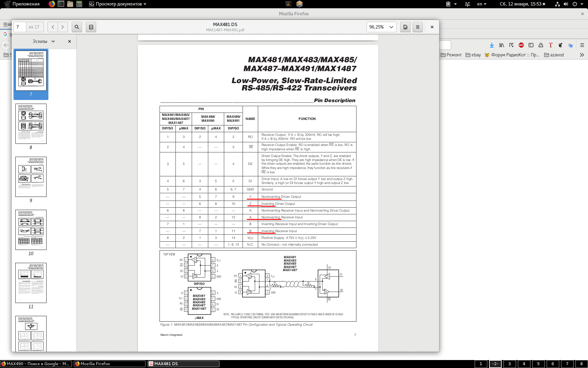Open the calculator launcher icon
The width and height of the screenshot is (588, 368).
[x=79, y=4]
